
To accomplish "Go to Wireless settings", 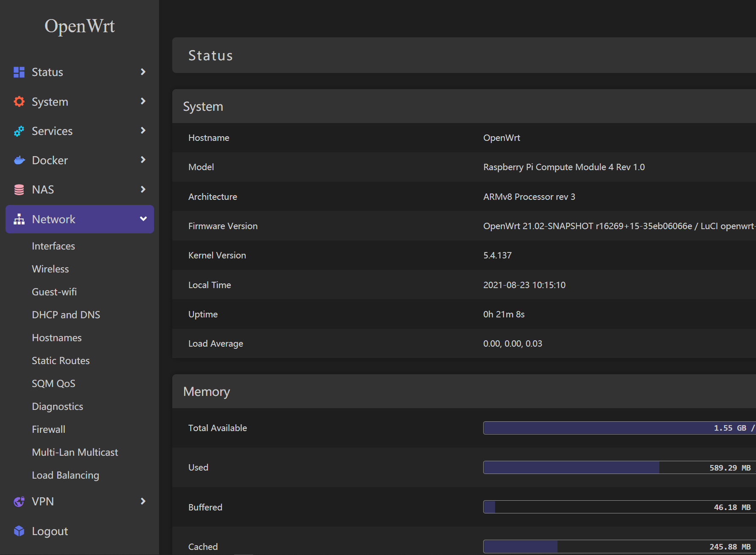I will [x=50, y=269].
